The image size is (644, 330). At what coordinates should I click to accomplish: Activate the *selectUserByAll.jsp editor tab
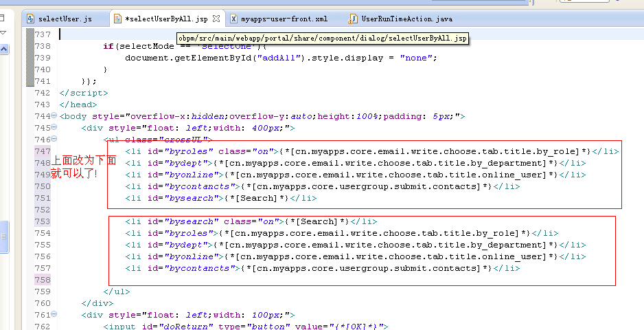pos(166,19)
